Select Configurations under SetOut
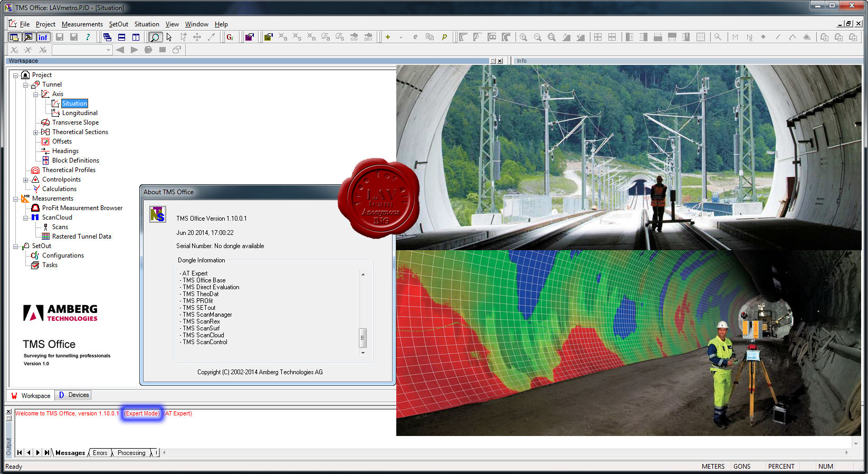 coord(63,255)
